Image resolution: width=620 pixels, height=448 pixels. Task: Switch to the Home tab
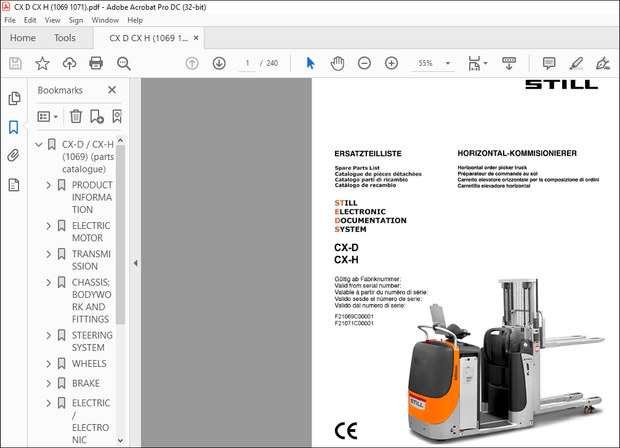(x=23, y=38)
